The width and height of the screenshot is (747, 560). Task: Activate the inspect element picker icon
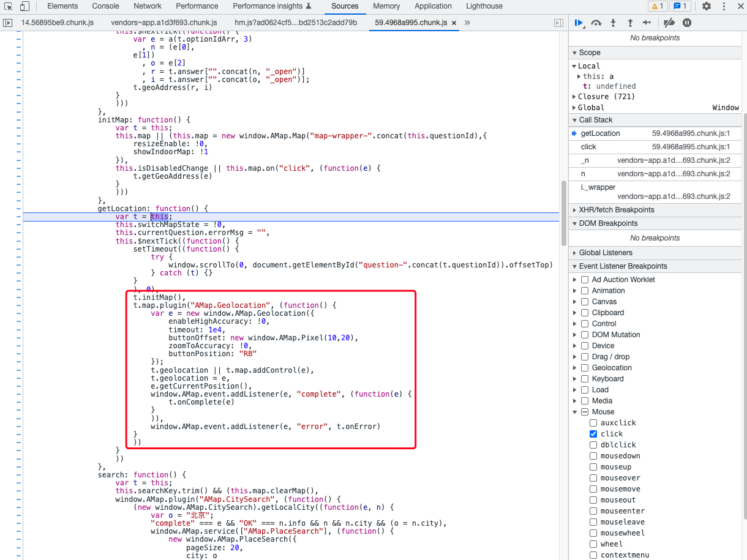click(x=9, y=6)
